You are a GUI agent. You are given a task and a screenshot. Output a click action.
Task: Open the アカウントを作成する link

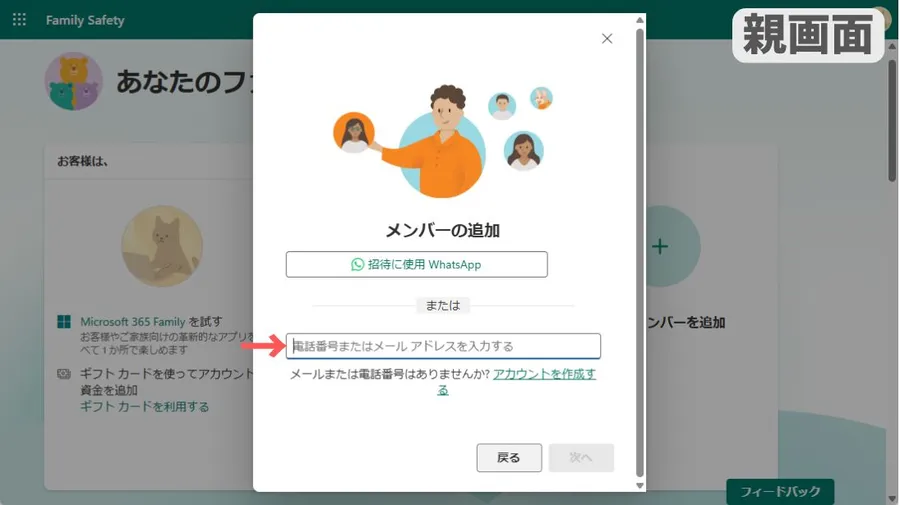pos(543,374)
